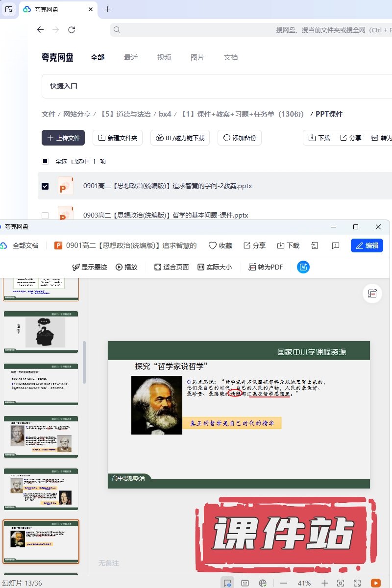Click the 上传文件 button
The width and height of the screenshot is (392, 588).
63,138
